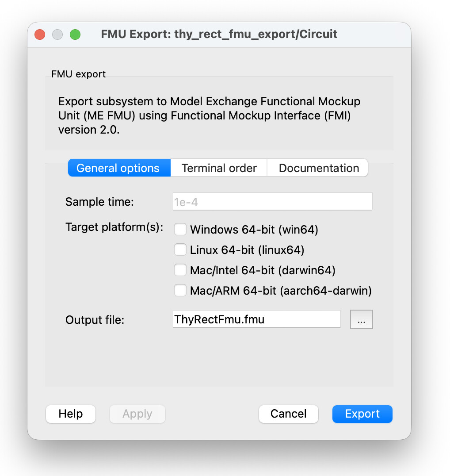Enable Windows 64-bit (win64) target checkbox
450x476 pixels.
(x=180, y=230)
